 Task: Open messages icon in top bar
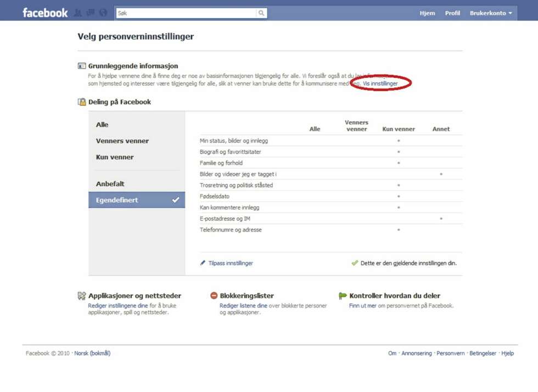pos(91,13)
